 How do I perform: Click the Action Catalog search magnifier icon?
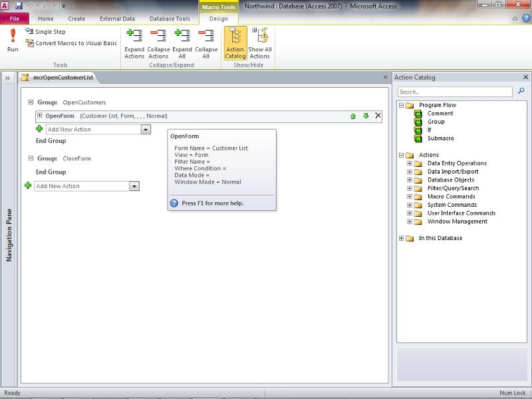521,91
